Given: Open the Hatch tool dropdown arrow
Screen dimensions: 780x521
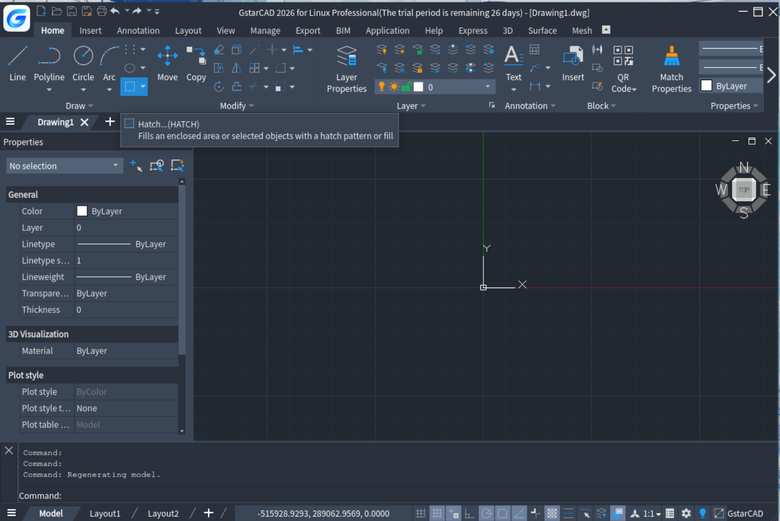Looking at the screenshot, I should point(143,87).
